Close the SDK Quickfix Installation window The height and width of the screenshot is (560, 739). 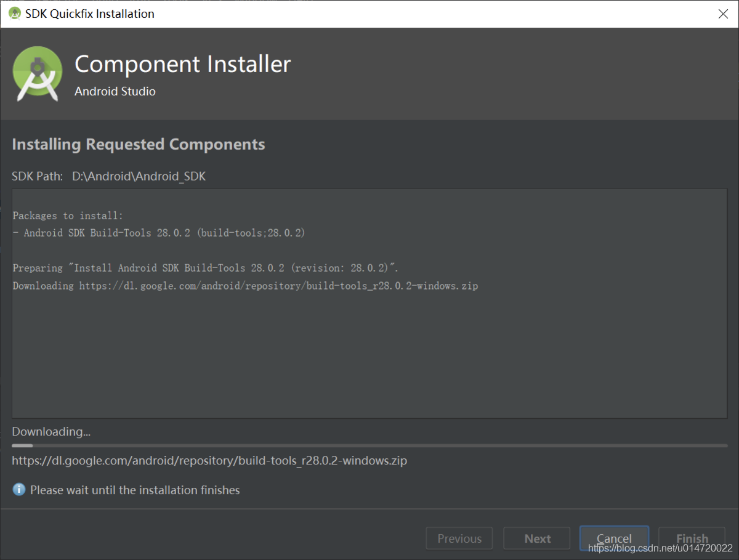723,14
